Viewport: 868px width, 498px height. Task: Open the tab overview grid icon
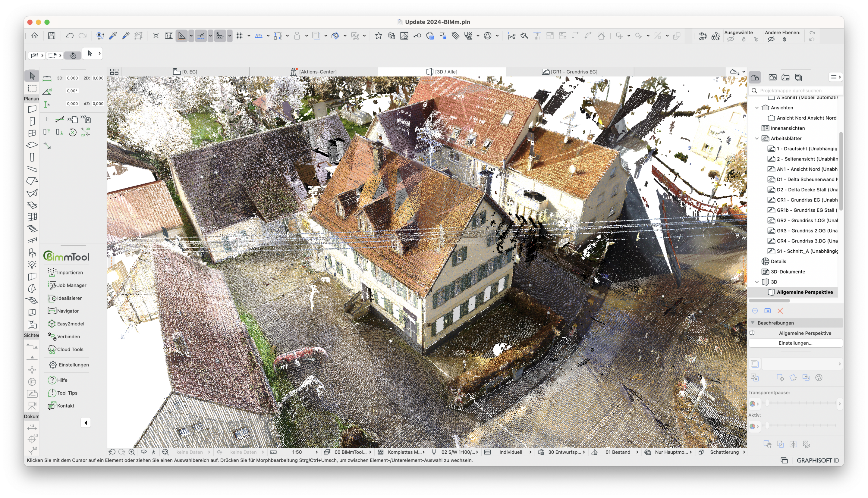[x=114, y=71]
